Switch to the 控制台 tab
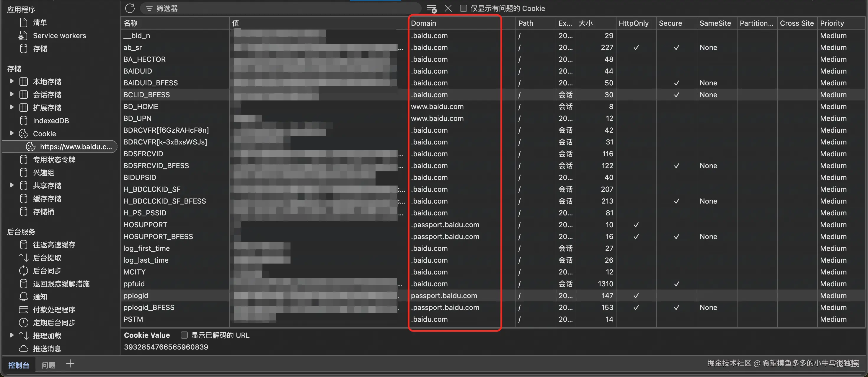 coord(19,365)
